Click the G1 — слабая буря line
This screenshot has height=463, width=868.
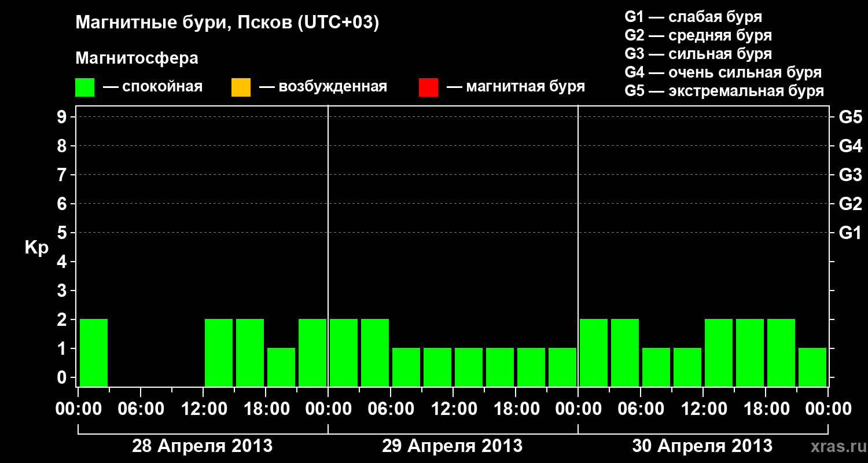pos(693,16)
